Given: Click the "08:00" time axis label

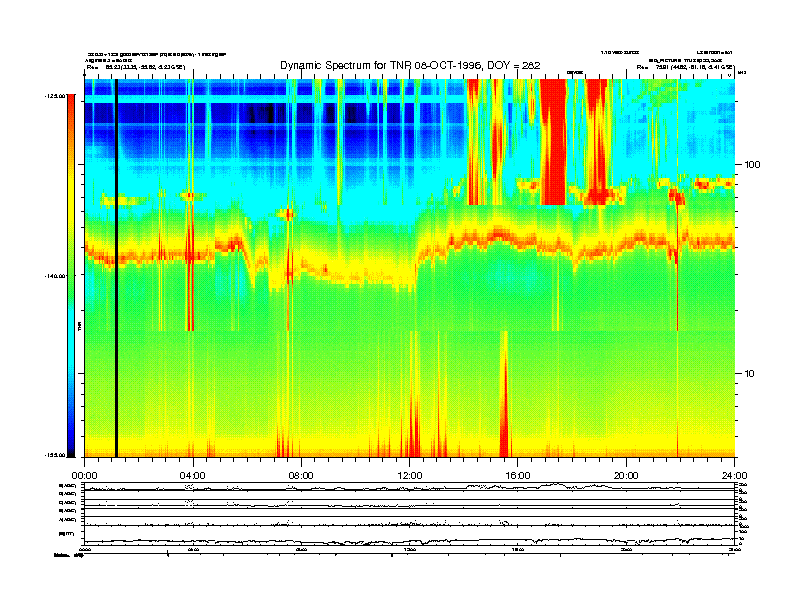Looking at the screenshot, I should coord(301,476).
